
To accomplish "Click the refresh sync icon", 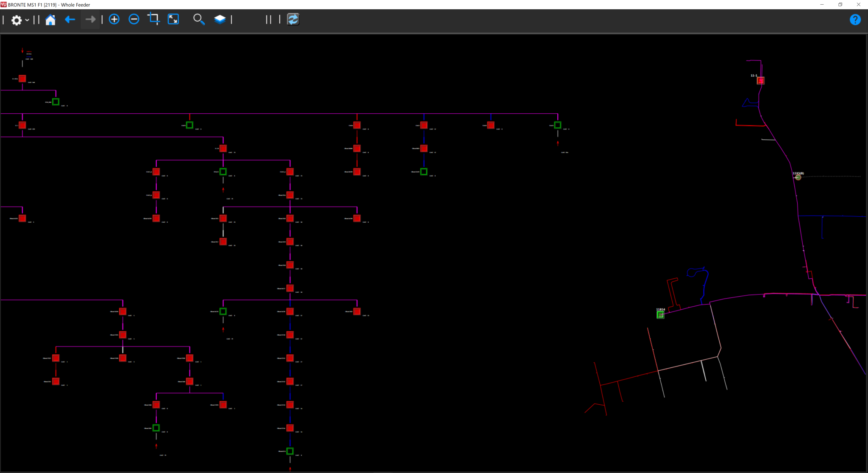I will click(293, 19).
